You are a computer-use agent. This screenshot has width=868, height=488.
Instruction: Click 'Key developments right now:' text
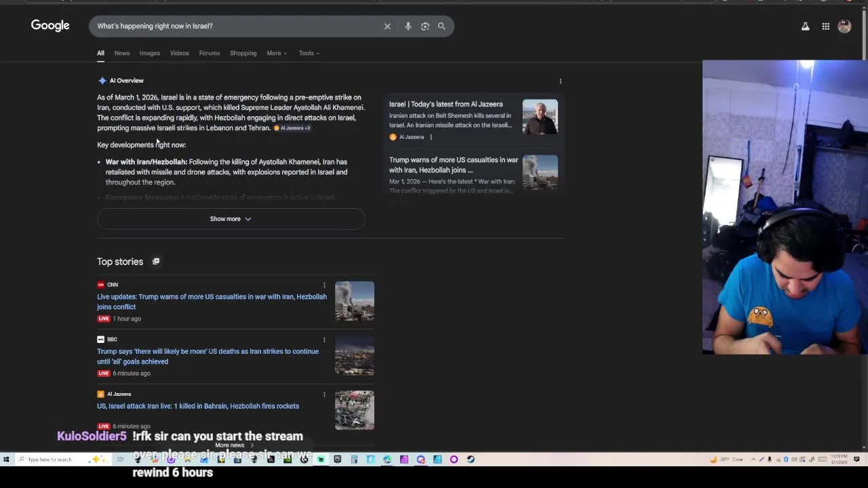[x=141, y=145]
